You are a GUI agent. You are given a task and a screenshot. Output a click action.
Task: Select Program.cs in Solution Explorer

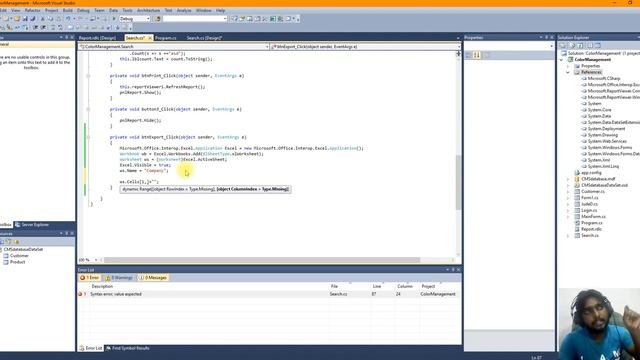click(x=592, y=223)
